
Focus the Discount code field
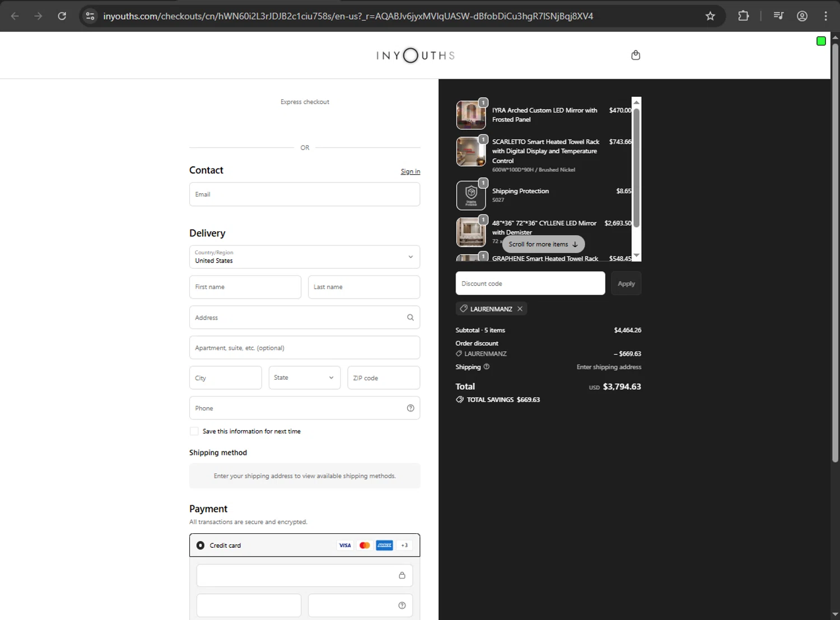pyautogui.click(x=530, y=283)
